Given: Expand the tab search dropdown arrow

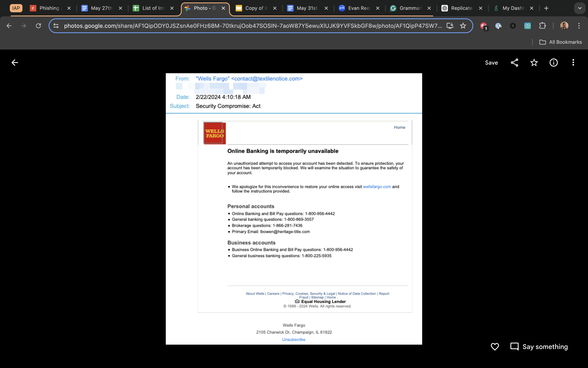Looking at the screenshot, I should point(580,8).
